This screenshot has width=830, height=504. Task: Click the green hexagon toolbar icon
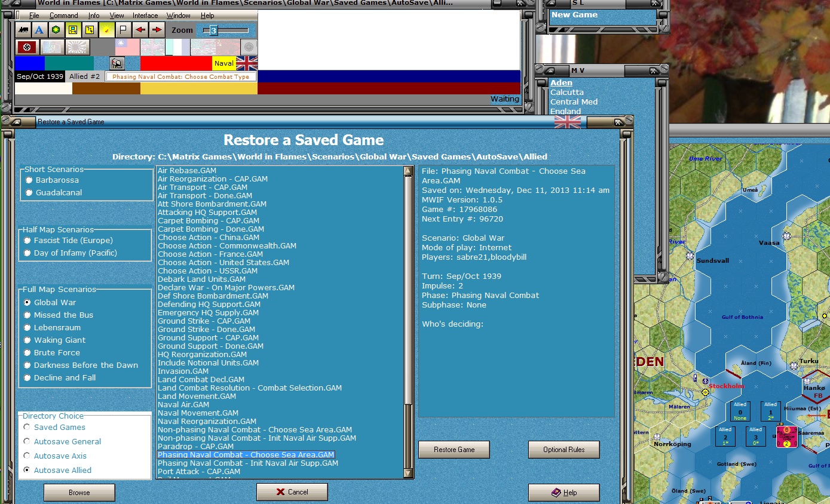point(56,30)
